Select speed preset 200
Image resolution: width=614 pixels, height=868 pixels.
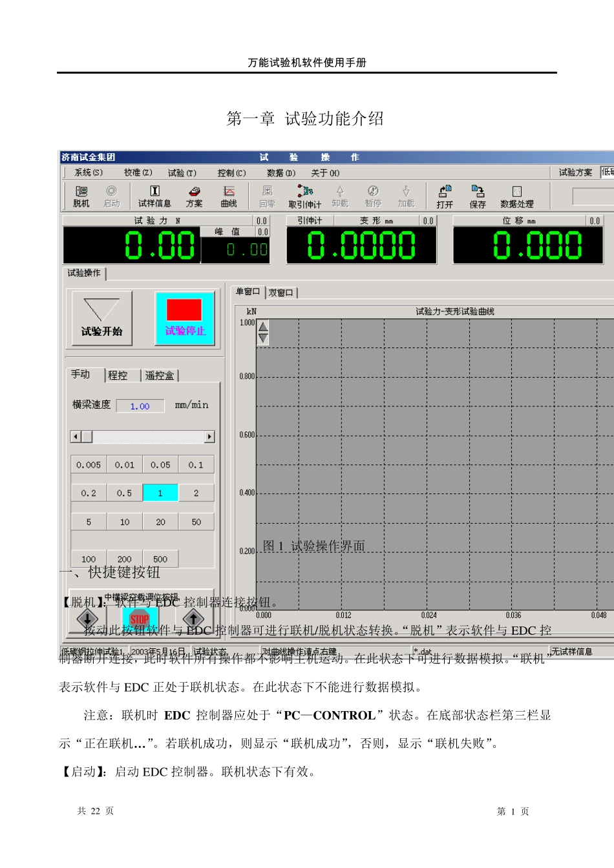[x=125, y=559]
